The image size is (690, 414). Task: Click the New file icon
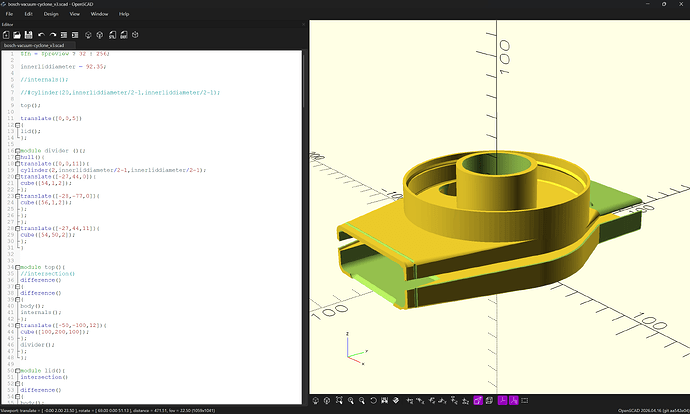coord(6,35)
